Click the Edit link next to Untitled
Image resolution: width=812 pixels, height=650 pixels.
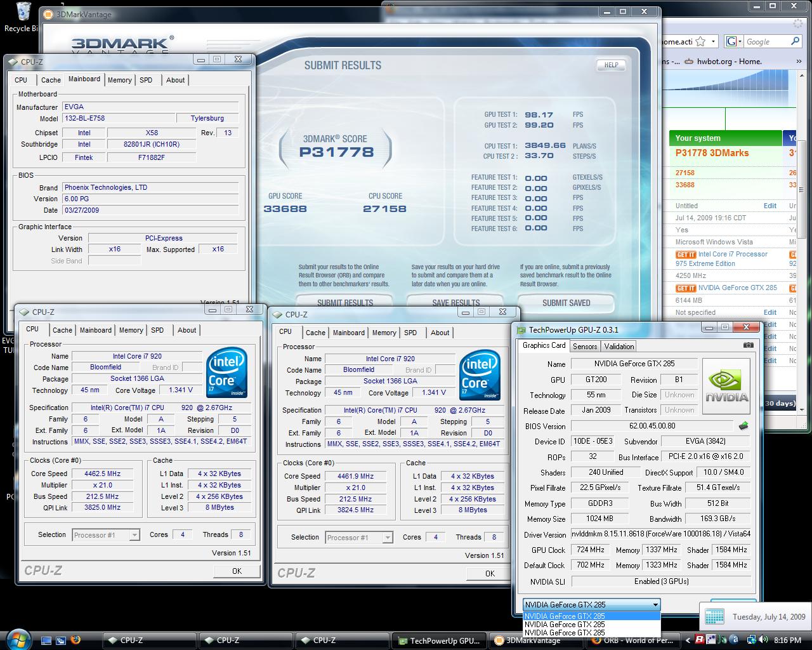point(770,206)
